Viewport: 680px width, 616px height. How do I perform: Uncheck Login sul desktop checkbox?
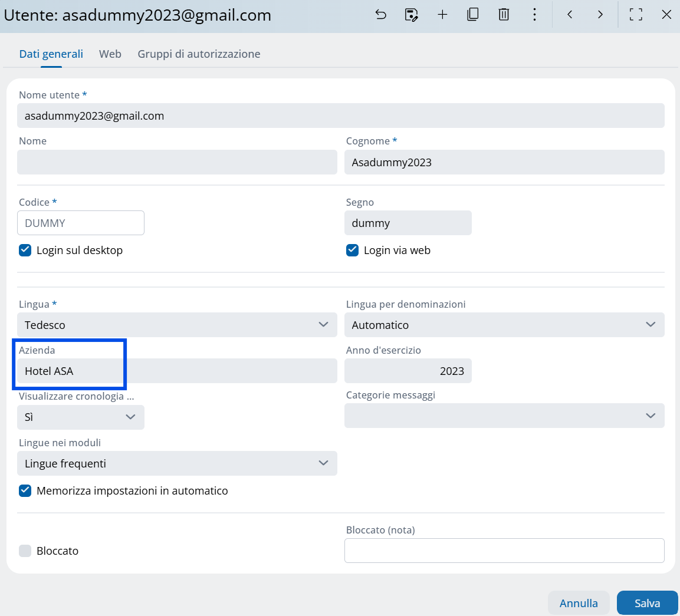point(25,251)
